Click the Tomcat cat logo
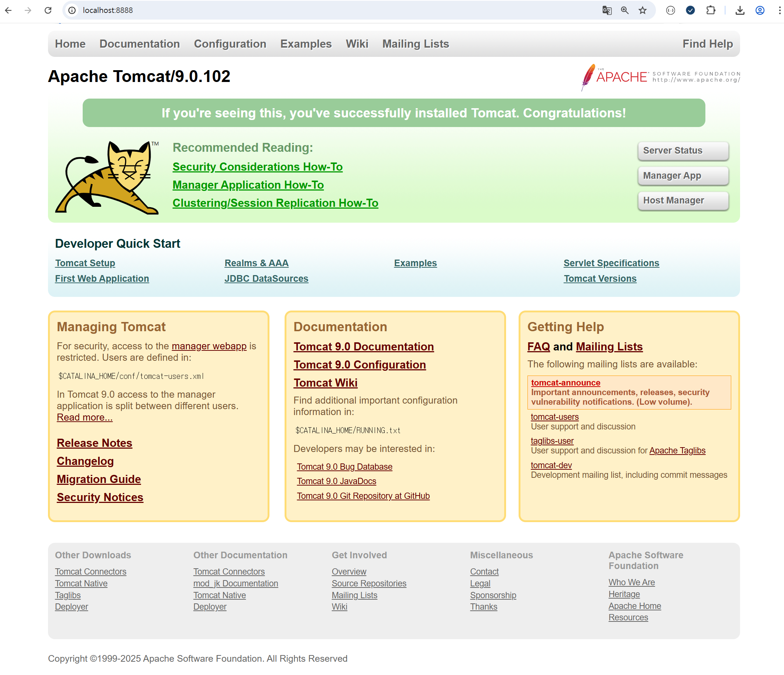The image size is (784, 675). click(107, 177)
